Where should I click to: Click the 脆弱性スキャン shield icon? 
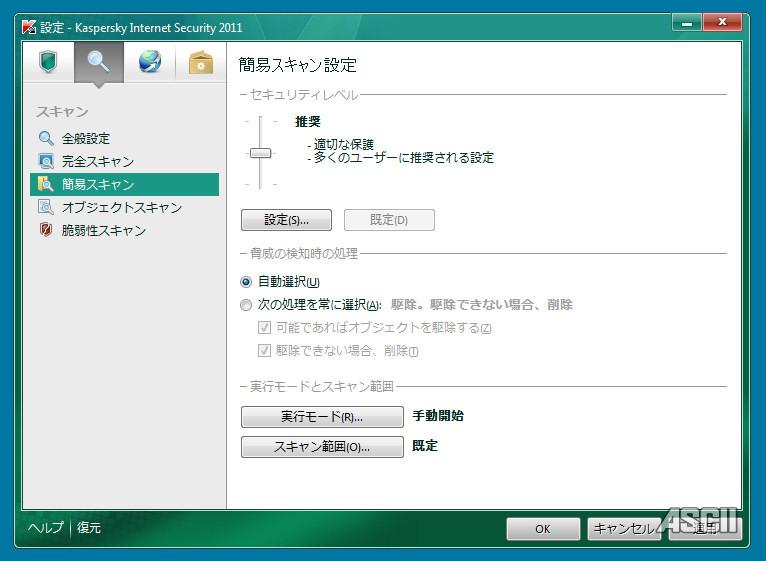point(46,230)
